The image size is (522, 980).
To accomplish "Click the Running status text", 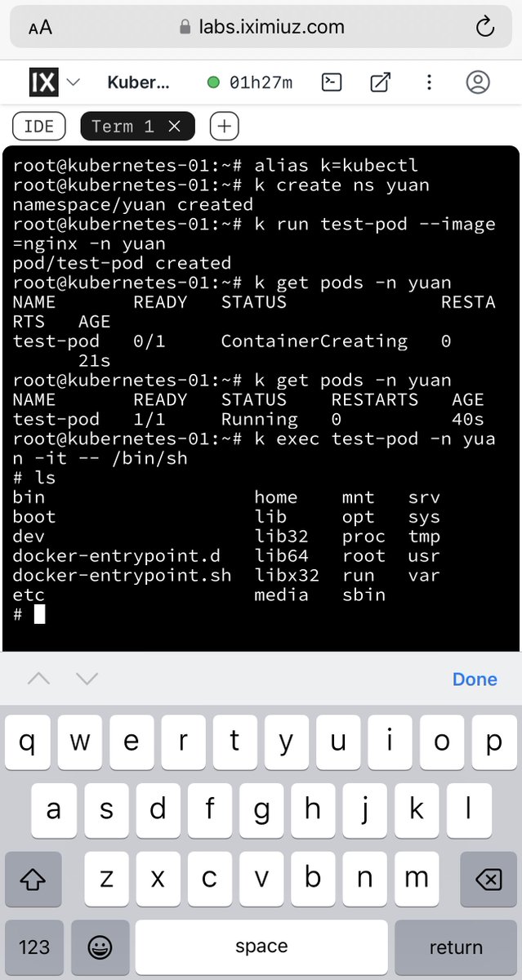I will pos(260,419).
